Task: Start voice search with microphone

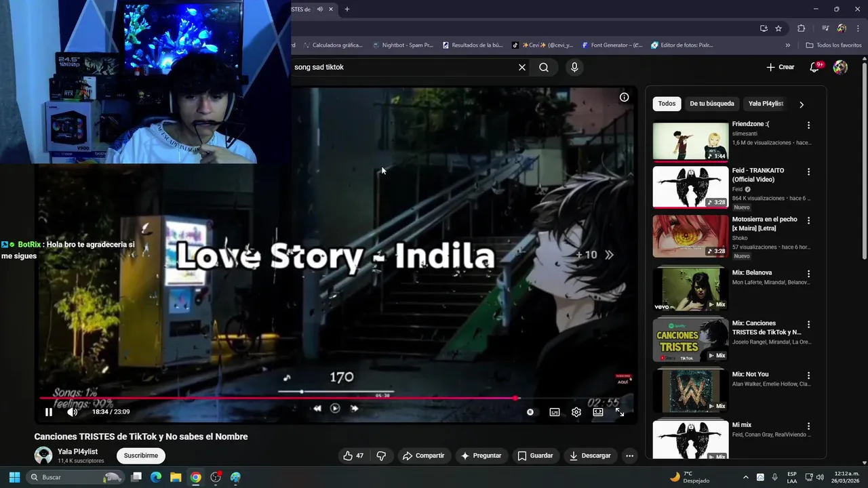Action: pyautogui.click(x=574, y=67)
